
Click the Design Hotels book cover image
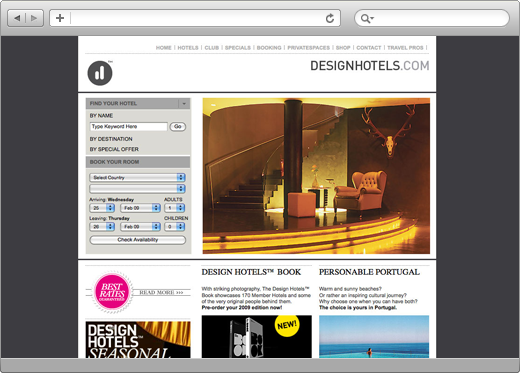[x=257, y=337]
